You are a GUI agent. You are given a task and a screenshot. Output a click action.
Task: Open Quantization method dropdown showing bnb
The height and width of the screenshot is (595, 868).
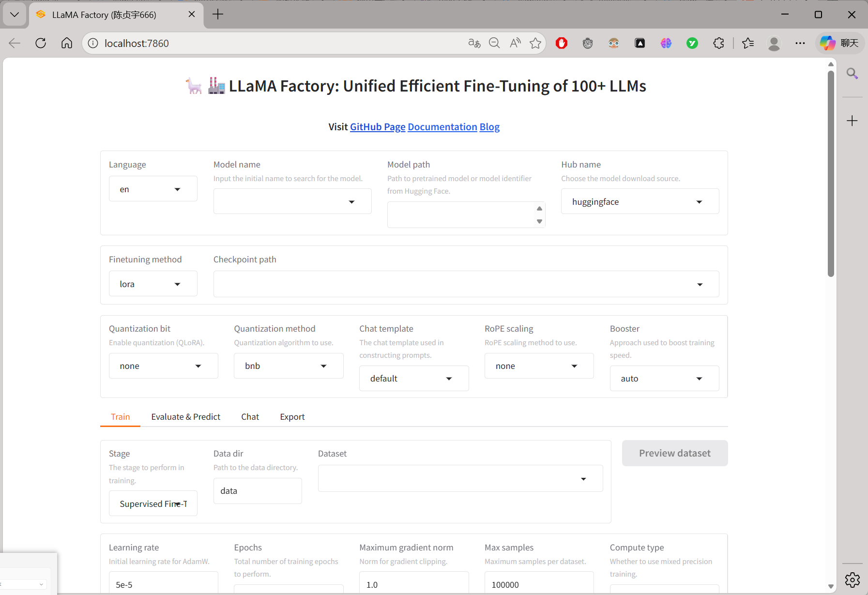(x=289, y=366)
